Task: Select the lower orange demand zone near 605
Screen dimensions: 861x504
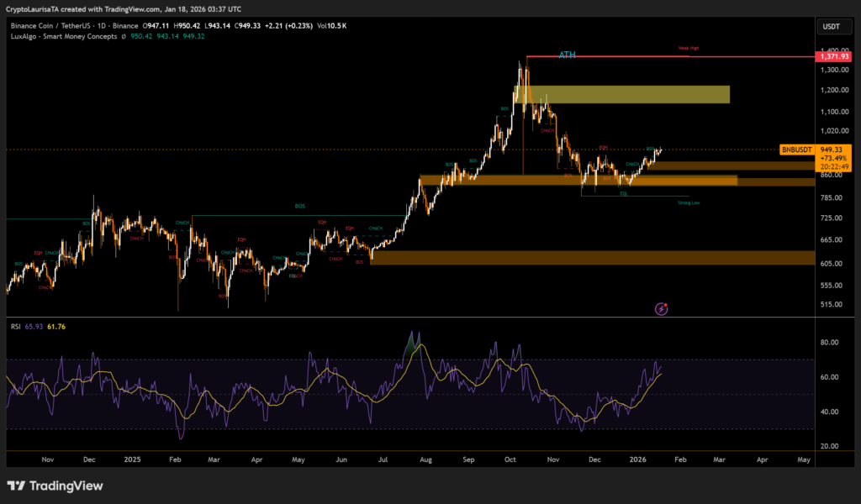Action: (589, 257)
